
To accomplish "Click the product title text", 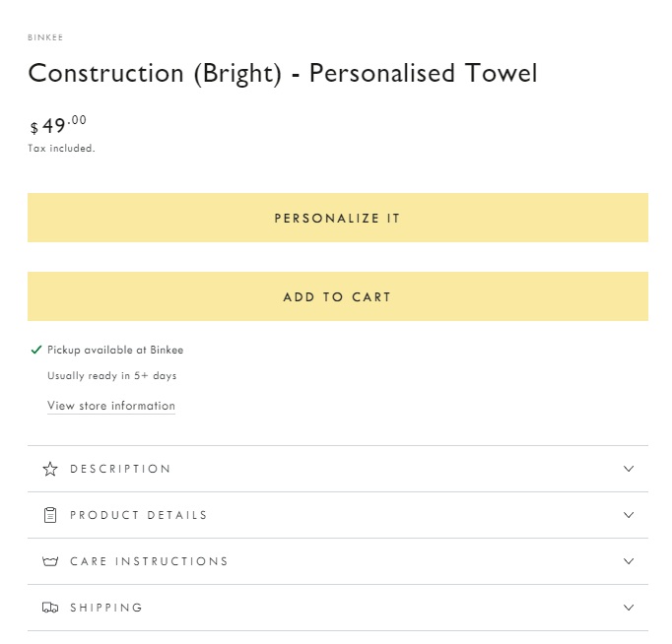I will [283, 73].
